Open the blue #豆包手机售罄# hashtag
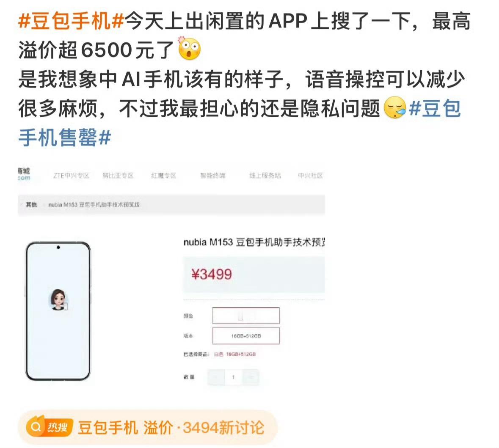 point(239,123)
